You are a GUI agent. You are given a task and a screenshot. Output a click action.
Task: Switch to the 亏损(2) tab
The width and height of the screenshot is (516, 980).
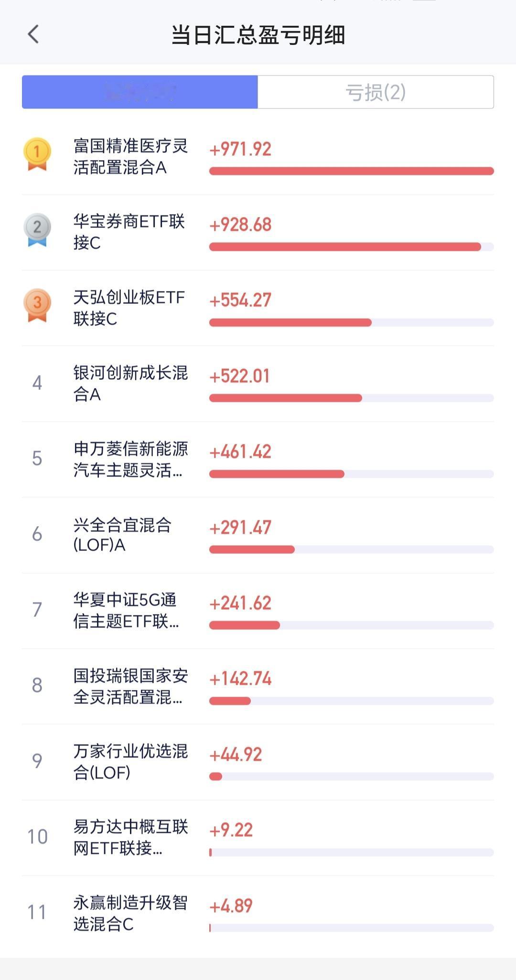pyautogui.click(x=376, y=92)
